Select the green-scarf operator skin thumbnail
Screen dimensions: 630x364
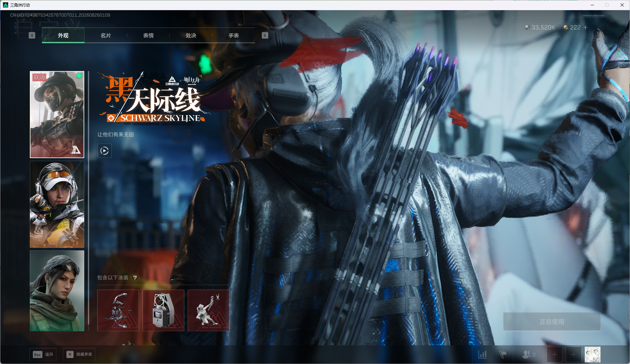(x=57, y=291)
